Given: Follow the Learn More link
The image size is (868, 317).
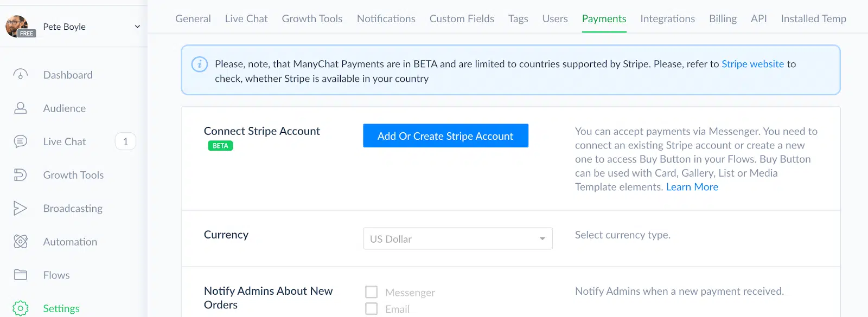Looking at the screenshot, I should [x=692, y=187].
